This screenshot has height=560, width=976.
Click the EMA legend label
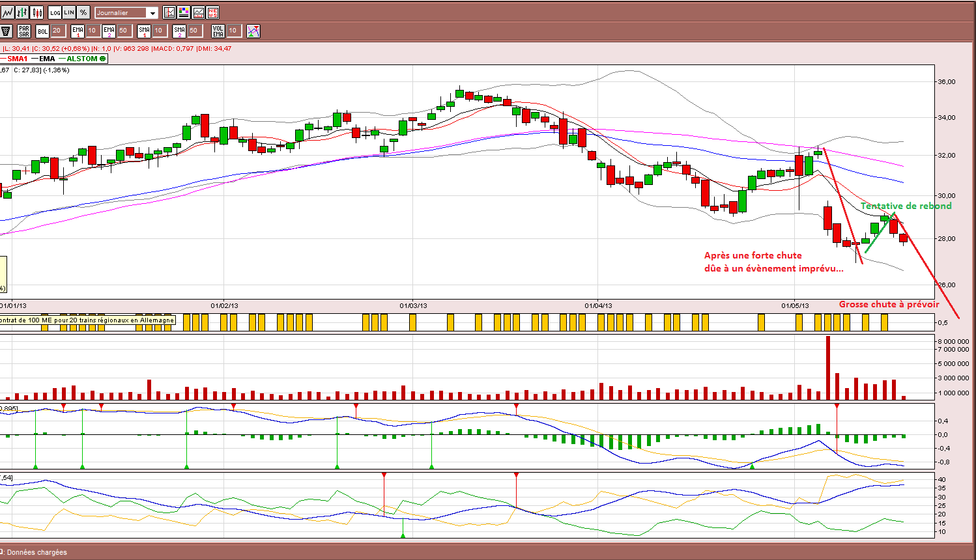click(47, 59)
